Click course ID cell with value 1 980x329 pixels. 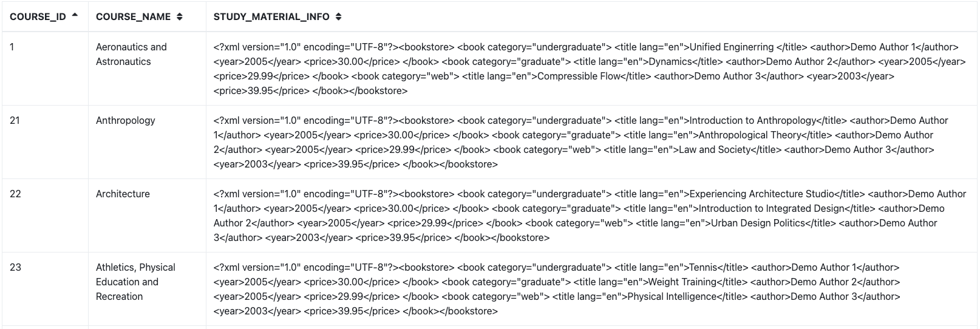point(12,47)
